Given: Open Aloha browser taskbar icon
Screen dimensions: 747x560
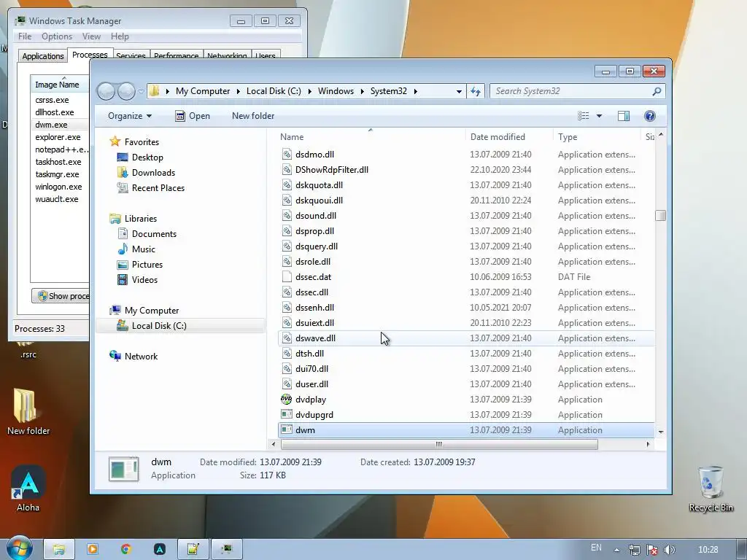Looking at the screenshot, I should click(160, 550).
